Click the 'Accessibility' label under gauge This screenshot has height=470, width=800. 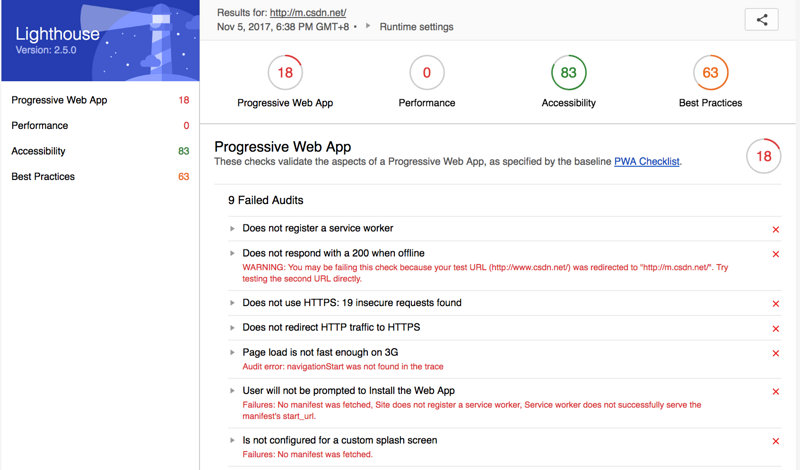568,103
